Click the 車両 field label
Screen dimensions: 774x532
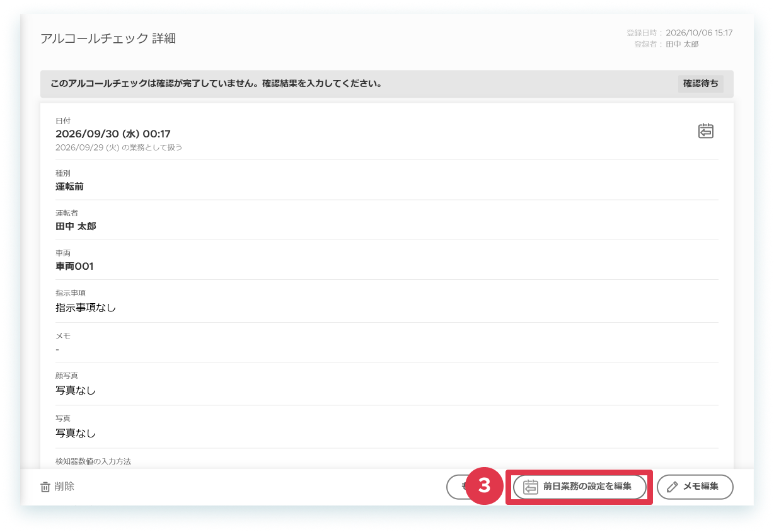tap(63, 253)
